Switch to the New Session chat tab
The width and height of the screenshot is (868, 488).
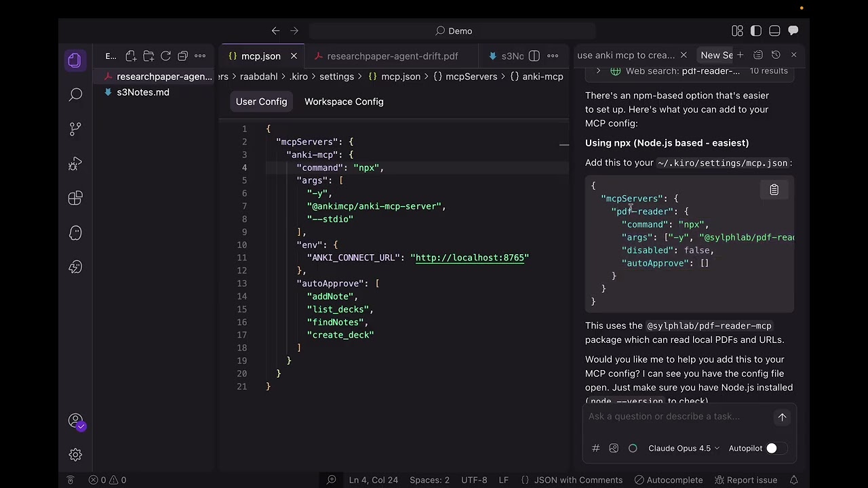(717, 55)
